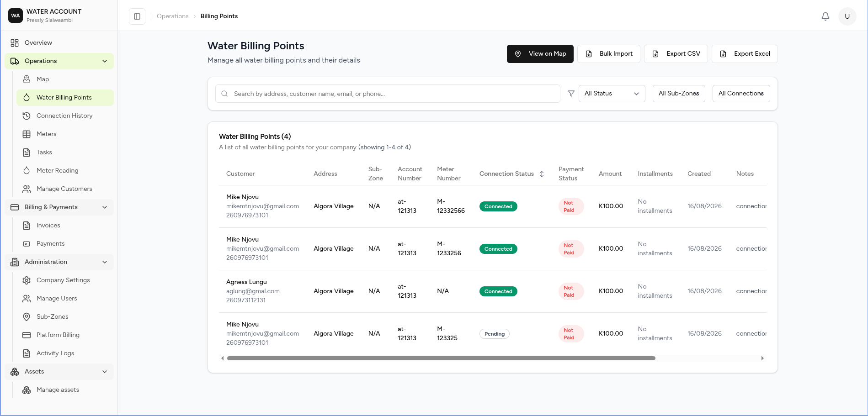Click the search magnifier icon
This screenshot has width=868, height=416.
point(224,94)
